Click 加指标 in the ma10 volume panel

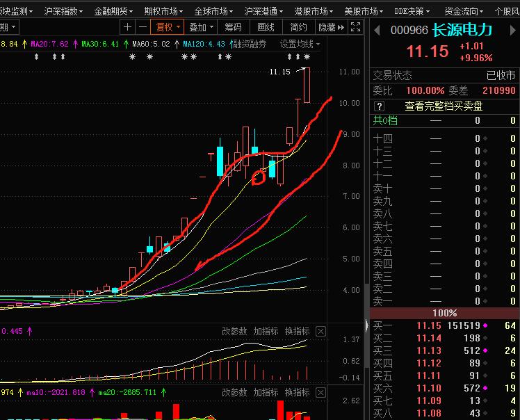point(266,392)
